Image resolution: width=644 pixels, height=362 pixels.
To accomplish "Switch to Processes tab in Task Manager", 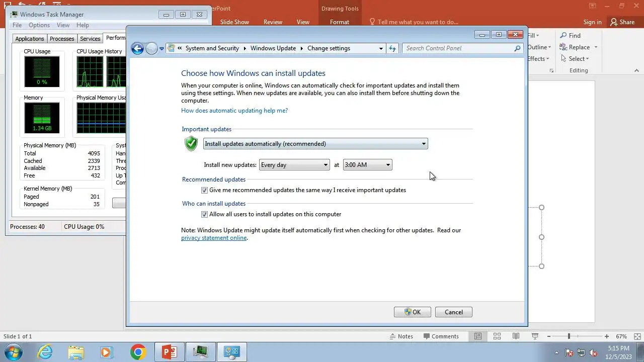I will coord(62,39).
